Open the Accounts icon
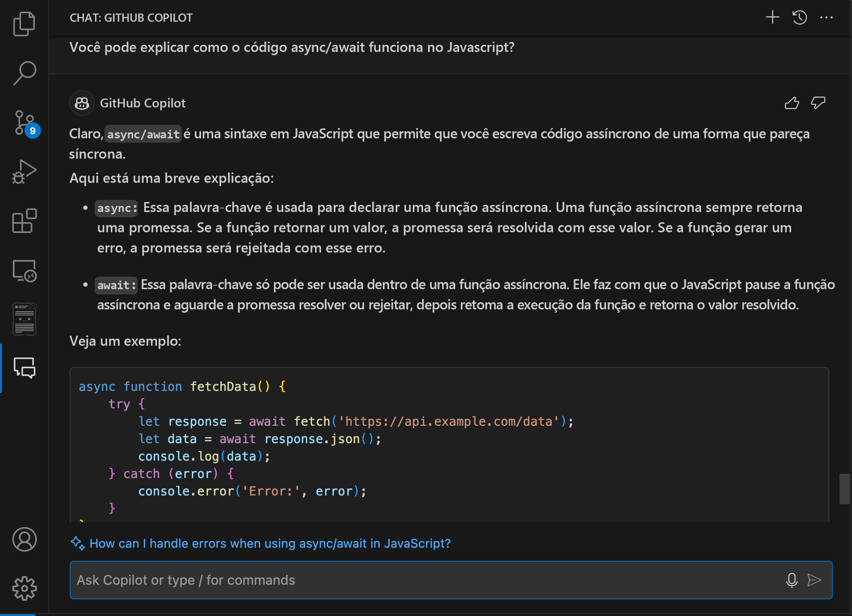The width and height of the screenshot is (852, 616). 24,539
